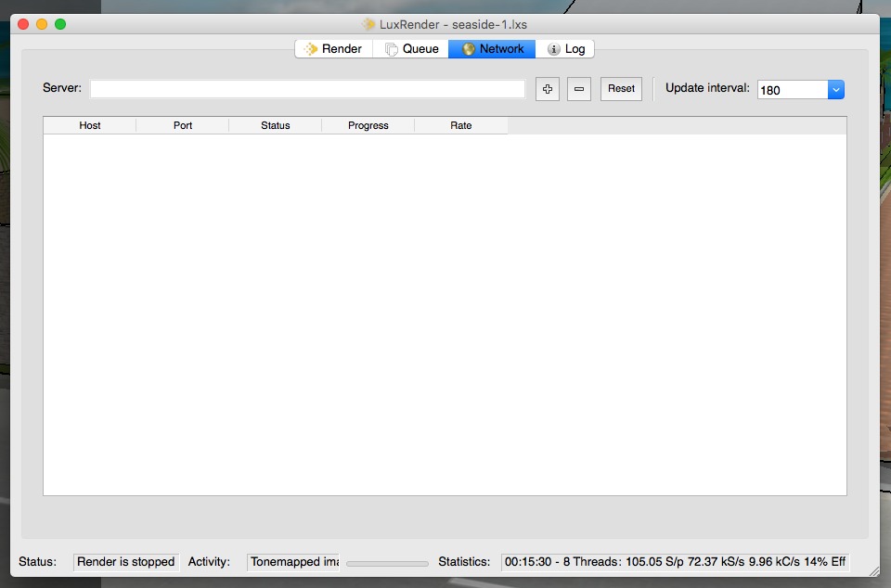Click the 'Tonemapped ima' activity text
Viewport: 891px width, 588px height.
(294, 562)
